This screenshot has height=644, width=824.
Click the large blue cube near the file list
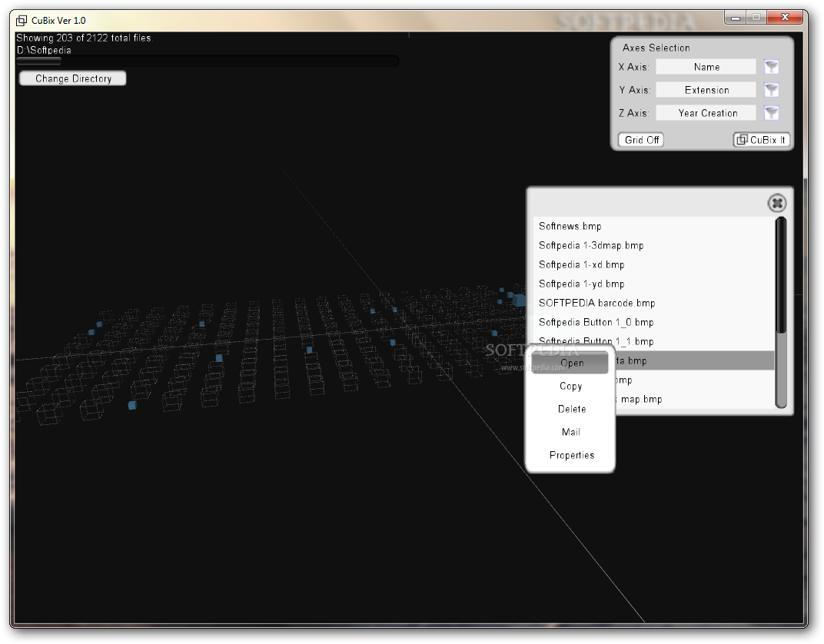(519, 300)
